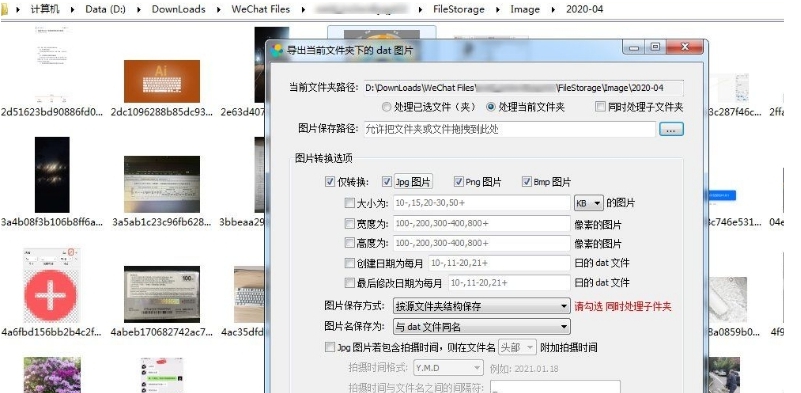Enable 创建日期为每月 checkbox
Image resolution: width=801 pixels, height=393 pixels.
349,263
